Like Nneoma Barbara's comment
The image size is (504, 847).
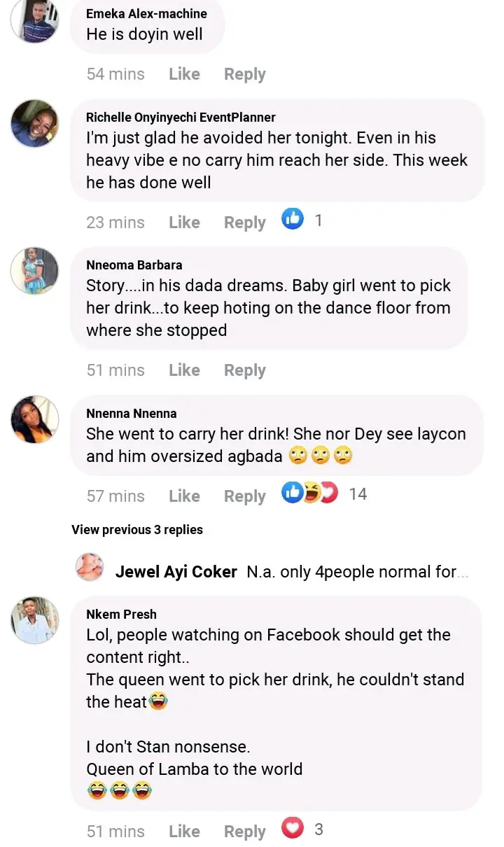point(184,370)
